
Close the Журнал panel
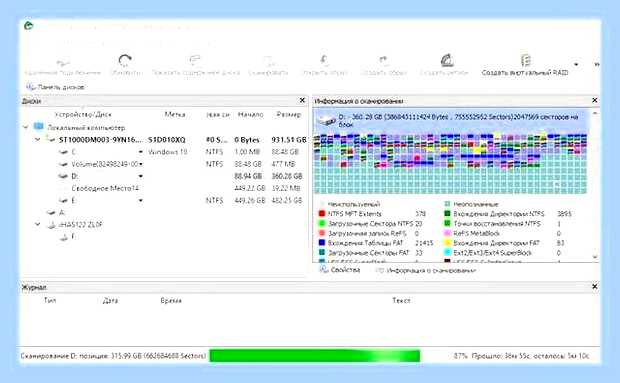(594, 286)
